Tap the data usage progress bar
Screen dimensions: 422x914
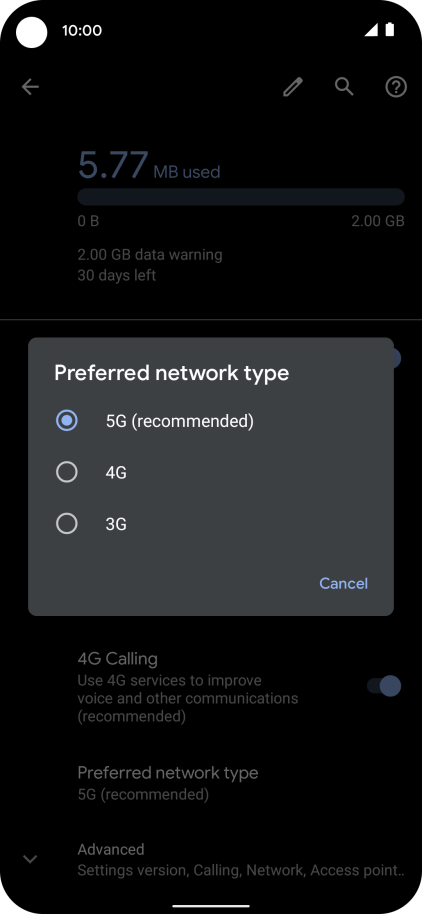pos(241,196)
